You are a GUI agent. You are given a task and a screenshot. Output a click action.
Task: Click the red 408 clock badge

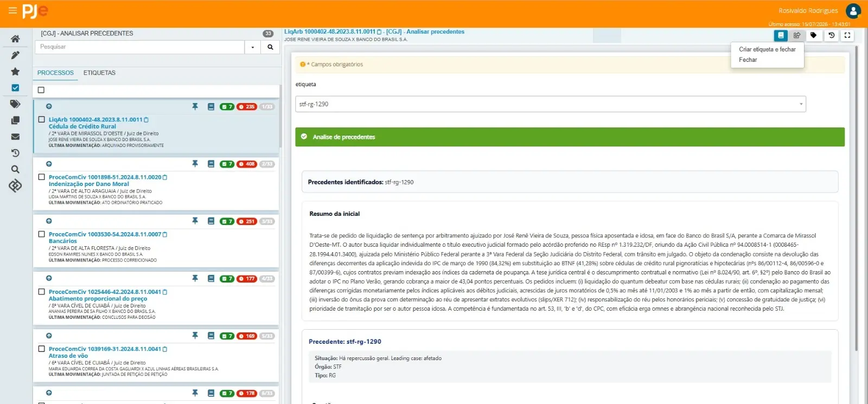click(x=247, y=164)
